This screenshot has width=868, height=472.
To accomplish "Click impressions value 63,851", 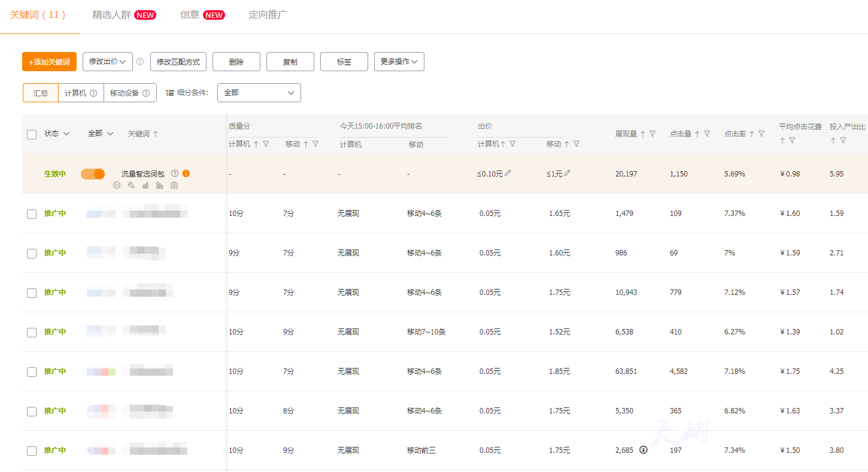I will click(626, 371).
